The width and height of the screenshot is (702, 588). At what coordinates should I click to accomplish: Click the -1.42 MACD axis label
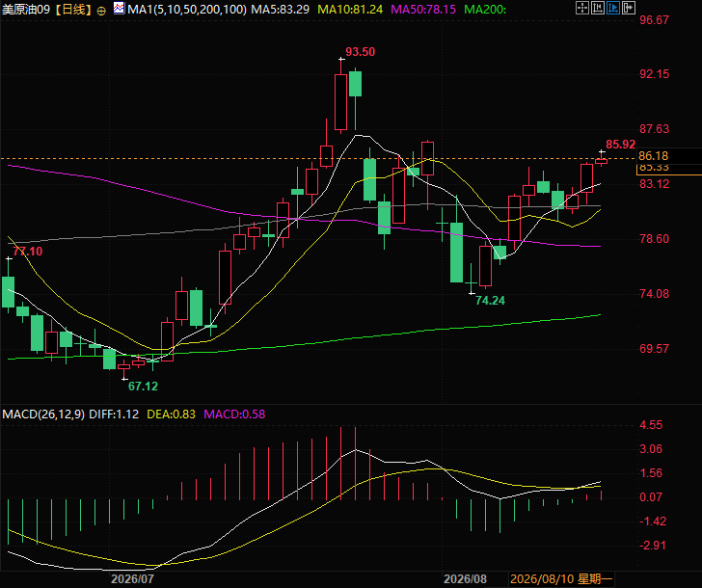652,521
